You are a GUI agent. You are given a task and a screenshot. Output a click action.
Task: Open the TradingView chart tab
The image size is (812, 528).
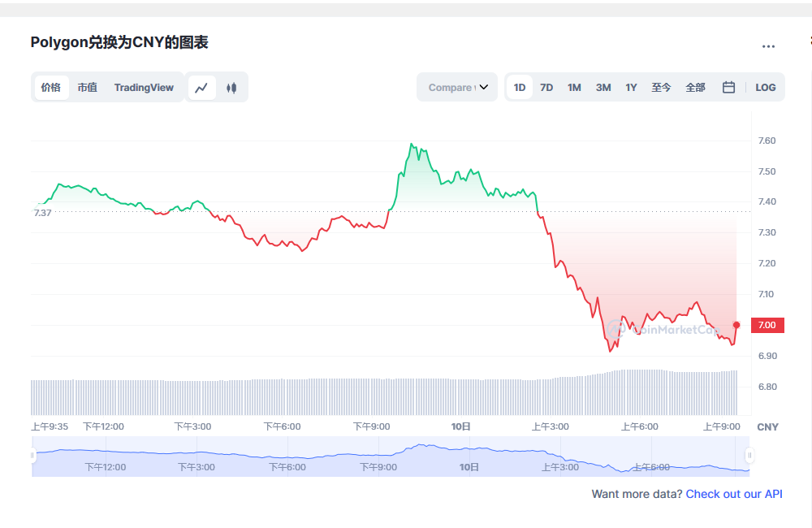(x=144, y=88)
